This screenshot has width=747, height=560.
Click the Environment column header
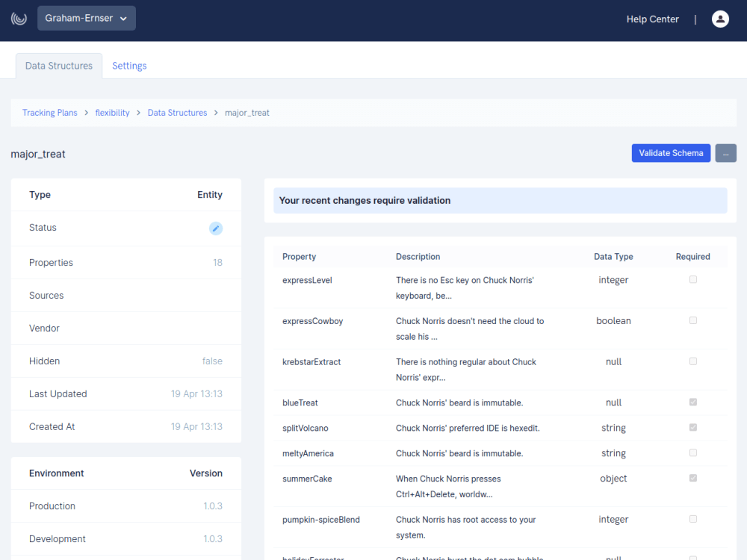[x=56, y=473]
